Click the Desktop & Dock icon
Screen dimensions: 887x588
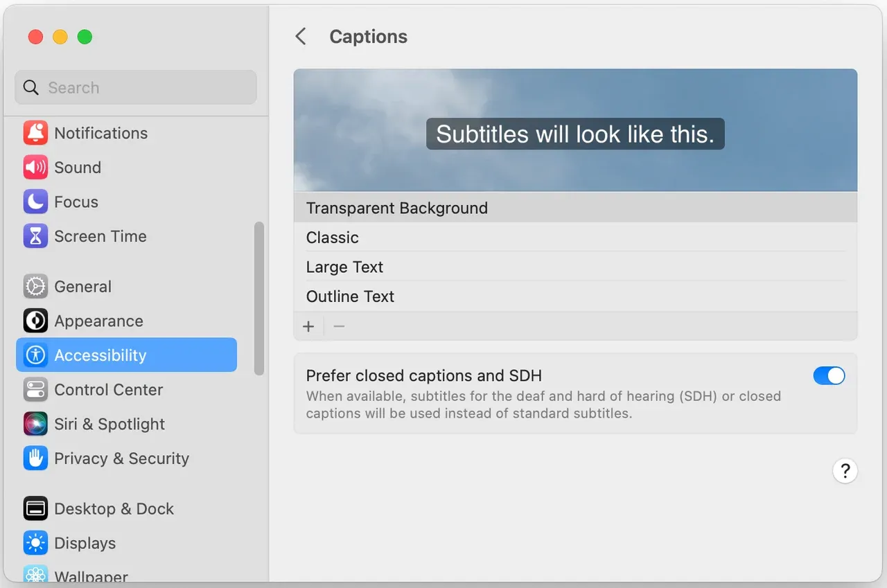35,509
